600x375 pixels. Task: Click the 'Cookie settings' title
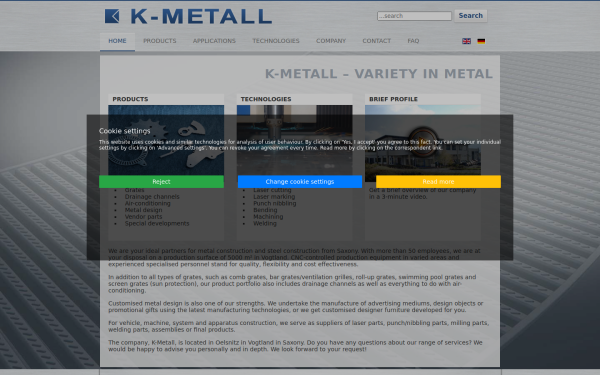point(125,131)
